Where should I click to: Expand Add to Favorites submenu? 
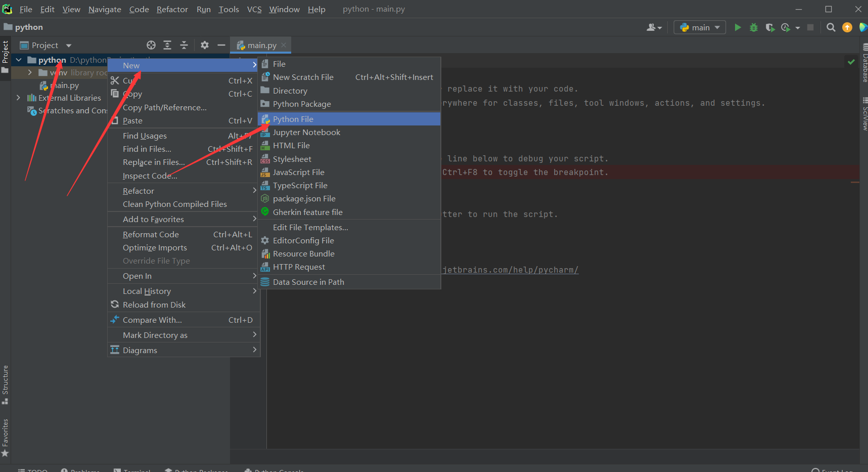click(x=184, y=219)
